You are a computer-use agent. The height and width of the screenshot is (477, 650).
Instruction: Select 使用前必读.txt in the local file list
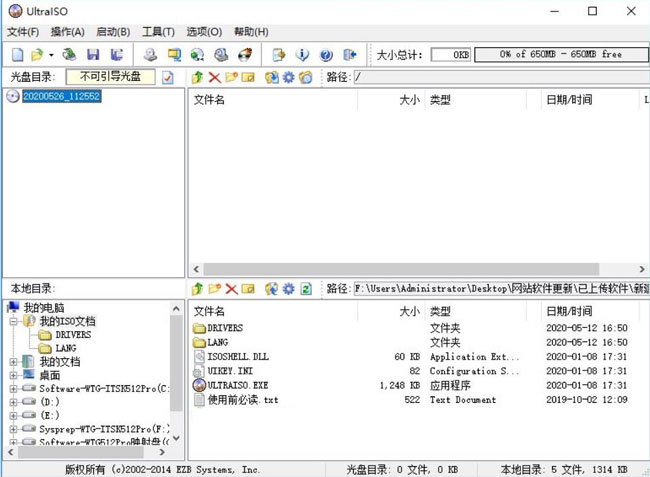tap(243, 400)
